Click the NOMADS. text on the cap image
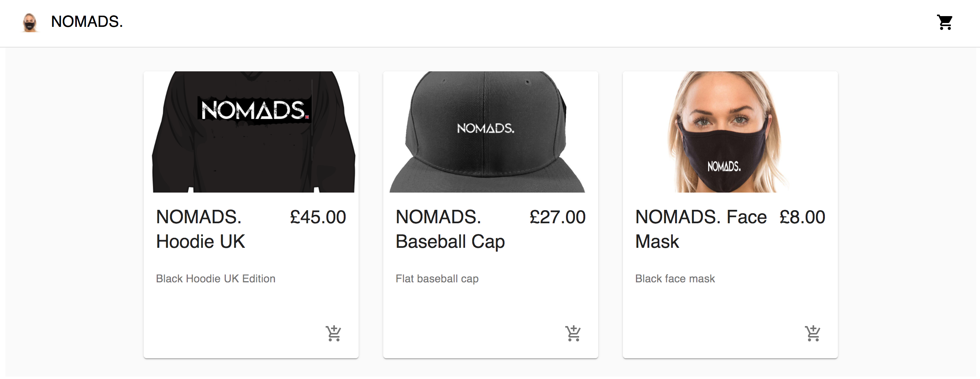Viewport: 980px width, 379px height. [486, 128]
